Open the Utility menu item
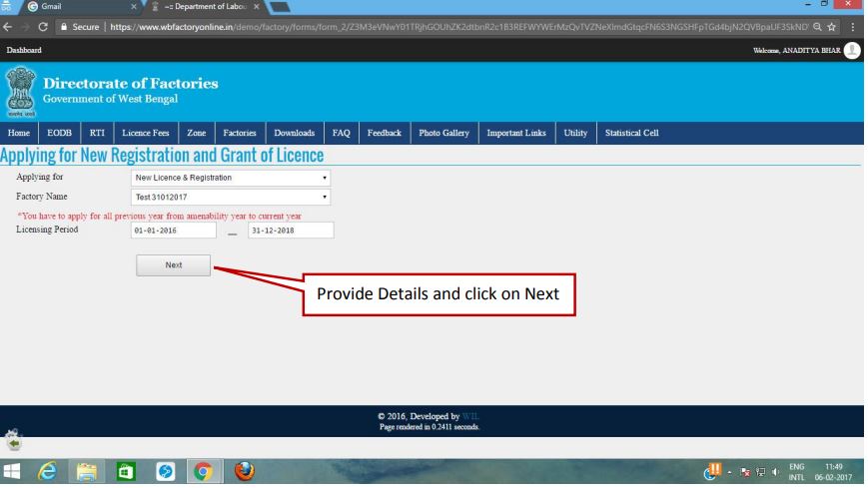The image size is (868, 488). pos(575,134)
